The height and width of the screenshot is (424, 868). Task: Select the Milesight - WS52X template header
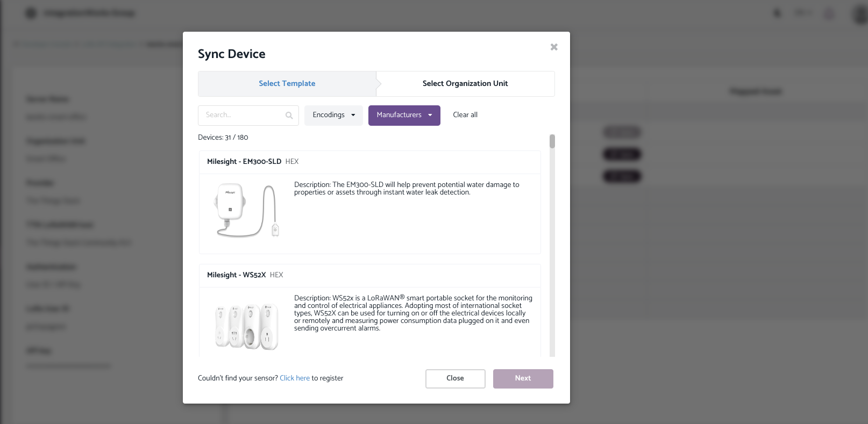[x=370, y=275]
